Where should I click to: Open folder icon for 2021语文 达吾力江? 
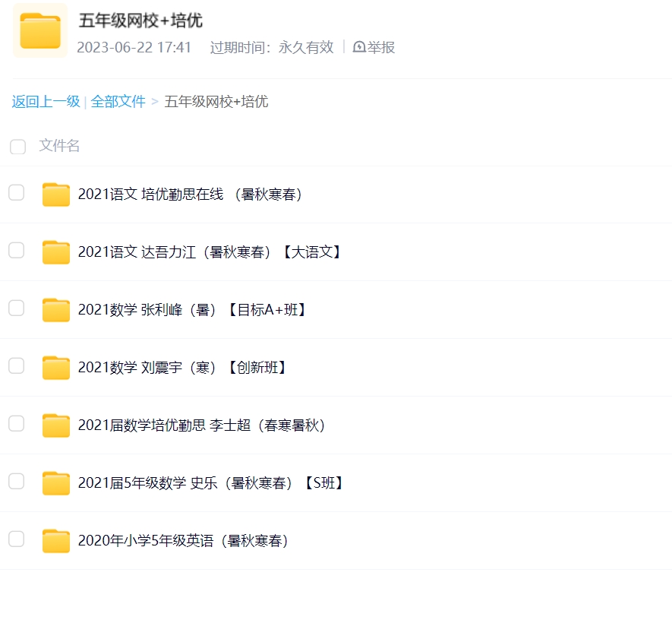(56, 252)
